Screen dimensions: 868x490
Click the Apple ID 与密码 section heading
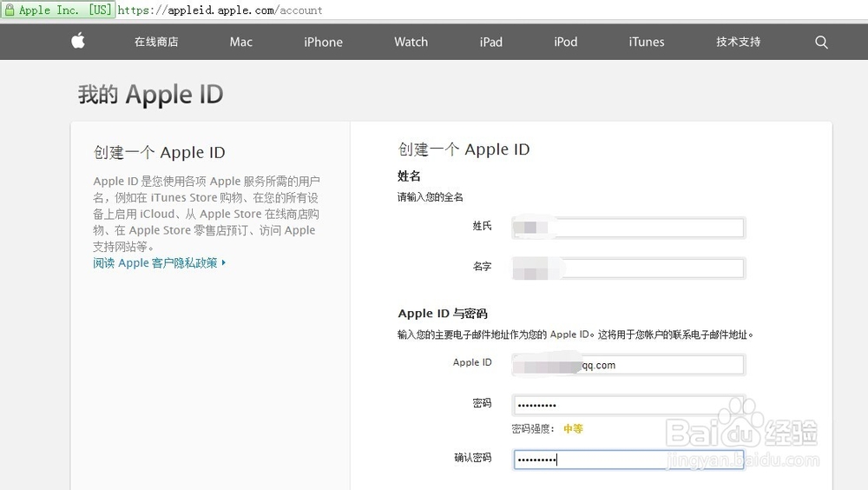(x=443, y=313)
